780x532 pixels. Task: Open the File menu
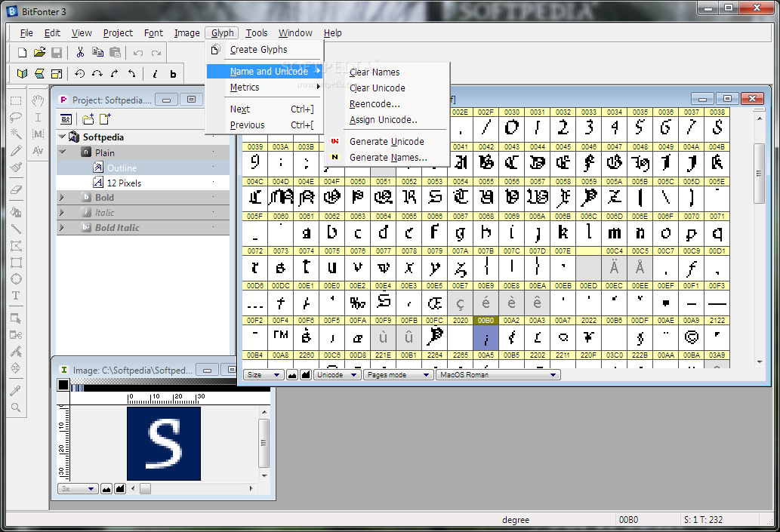(26, 32)
